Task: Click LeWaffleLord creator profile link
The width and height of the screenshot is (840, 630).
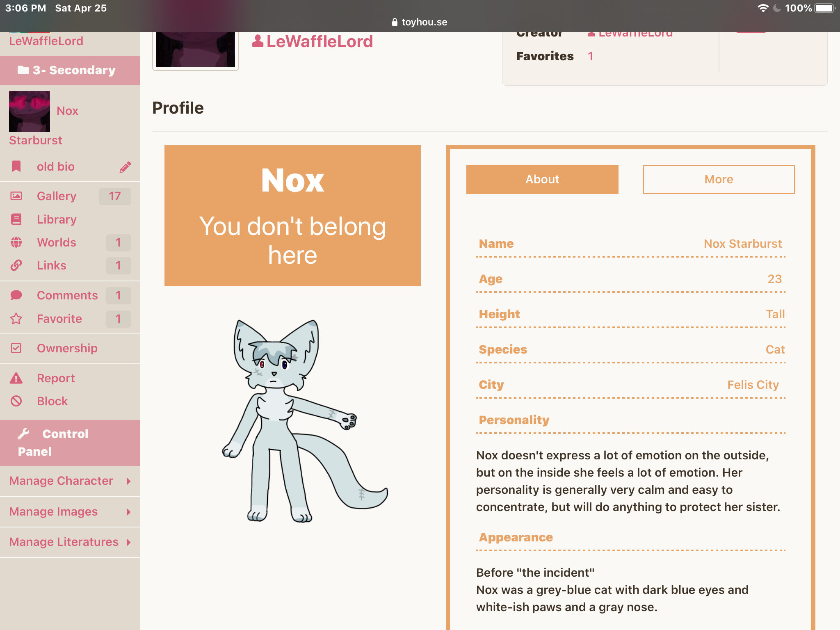Action: tap(630, 34)
